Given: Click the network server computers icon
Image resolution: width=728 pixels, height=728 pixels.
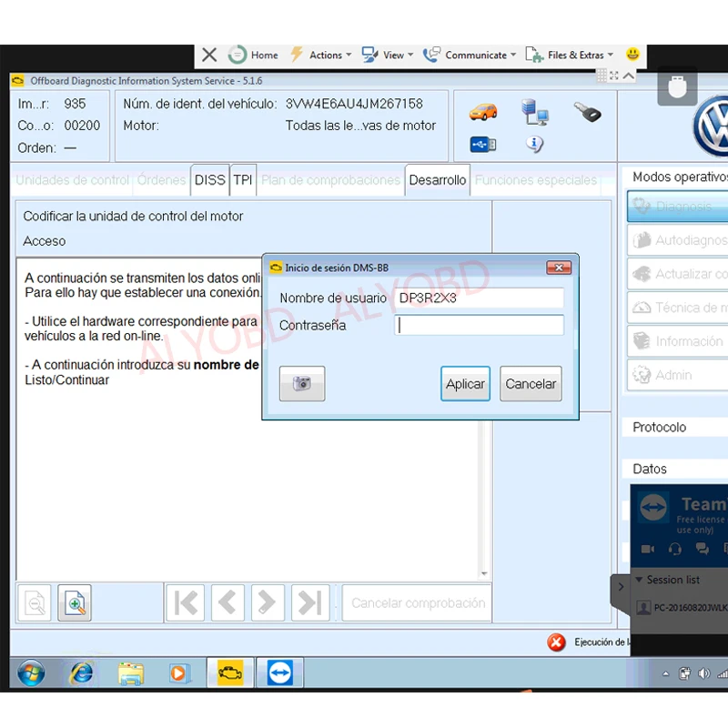Looking at the screenshot, I should pyautogui.click(x=535, y=112).
